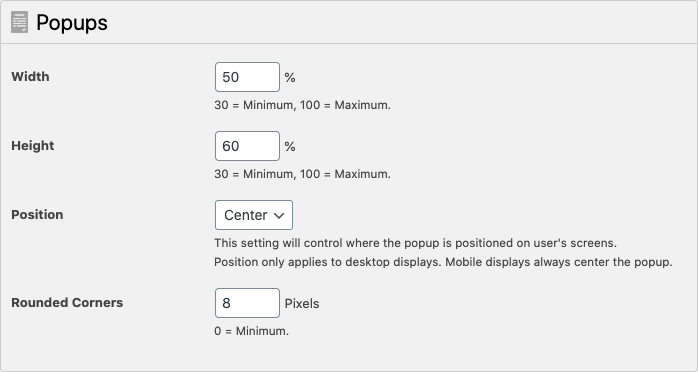Click the chevron arrow in Position select

[279, 216]
